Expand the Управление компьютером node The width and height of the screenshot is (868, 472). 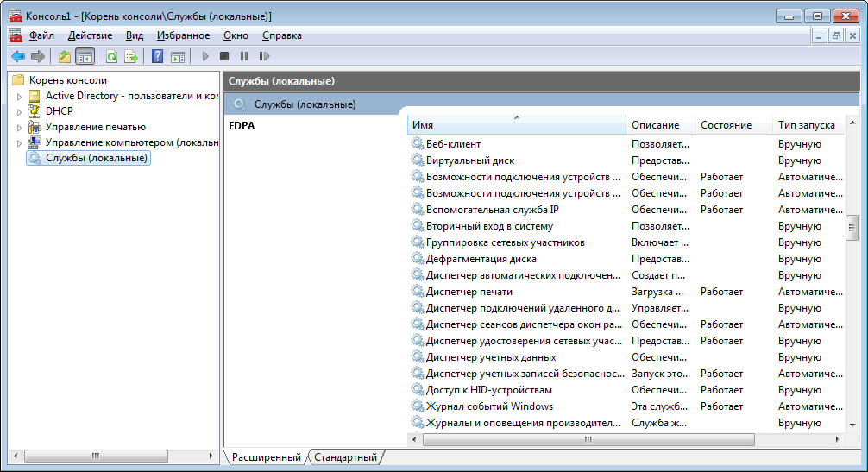click(x=19, y=142)
